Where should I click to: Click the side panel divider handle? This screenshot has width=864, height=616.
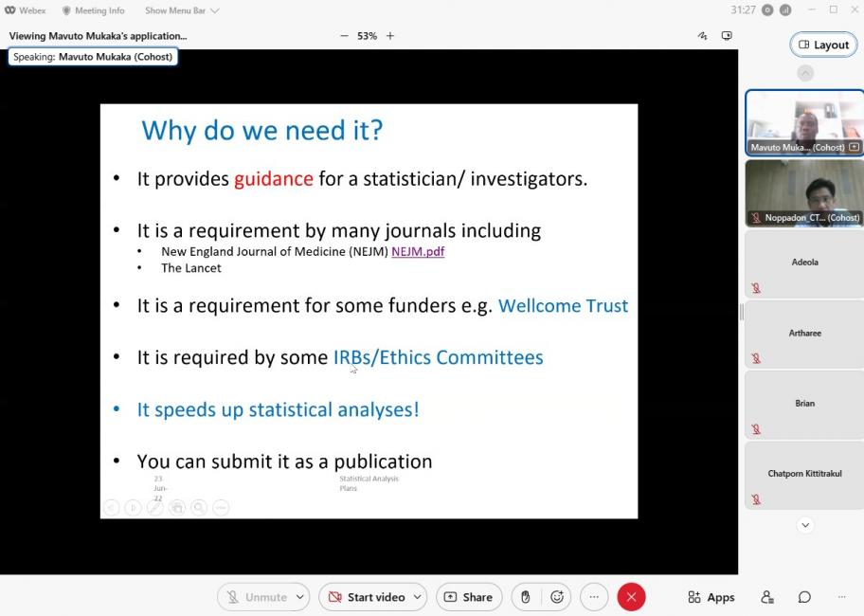742,312
